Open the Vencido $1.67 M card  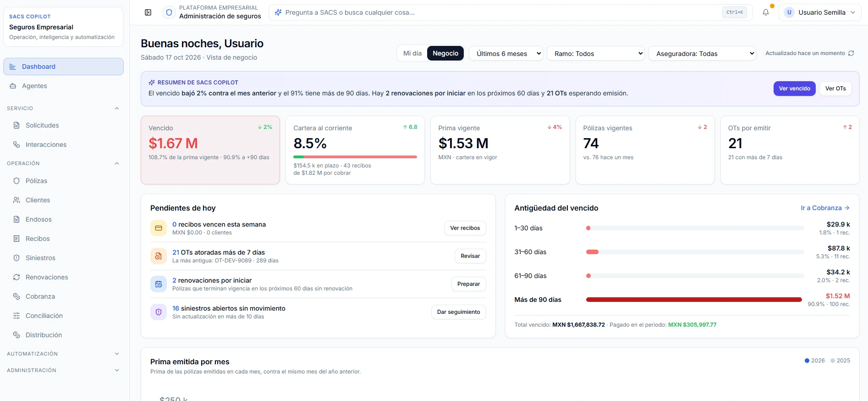point(210,150)
